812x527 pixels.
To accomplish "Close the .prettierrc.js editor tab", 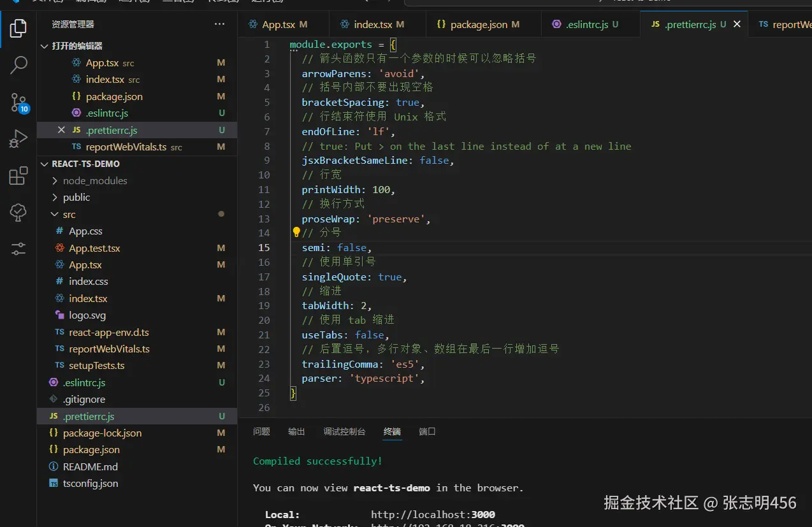I will click(x=737, y=24).
